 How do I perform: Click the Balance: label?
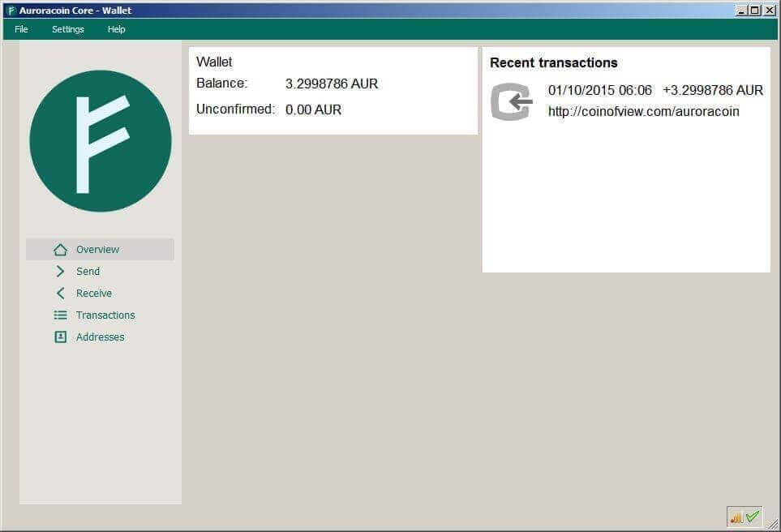[x=221, y=84]
